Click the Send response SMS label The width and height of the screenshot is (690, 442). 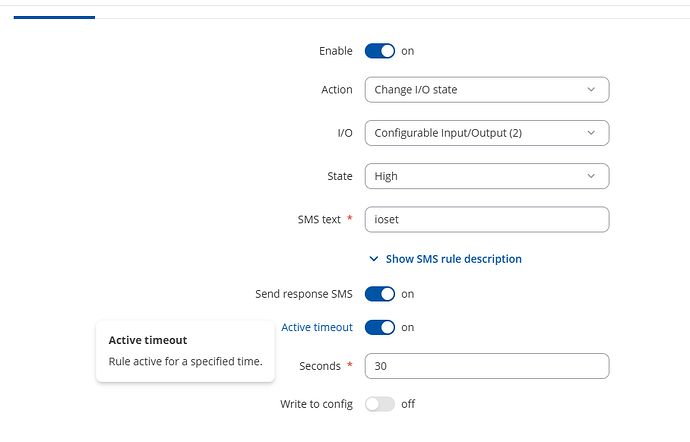[304, 294]
